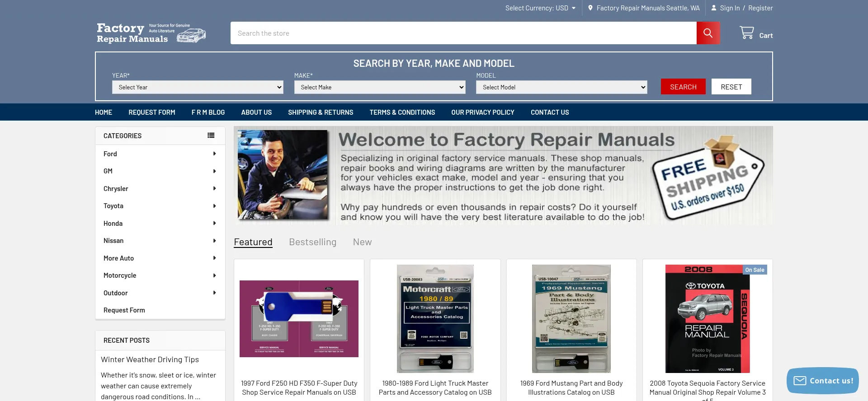
Task: Open 1969 Ford Mustang Part catalog title
Action: pyautogui.click(x=571, y=388)
